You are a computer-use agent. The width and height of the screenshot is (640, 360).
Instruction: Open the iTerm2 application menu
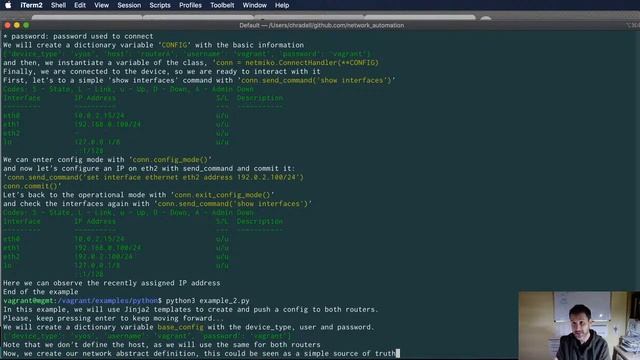click(x=31, y=5)
